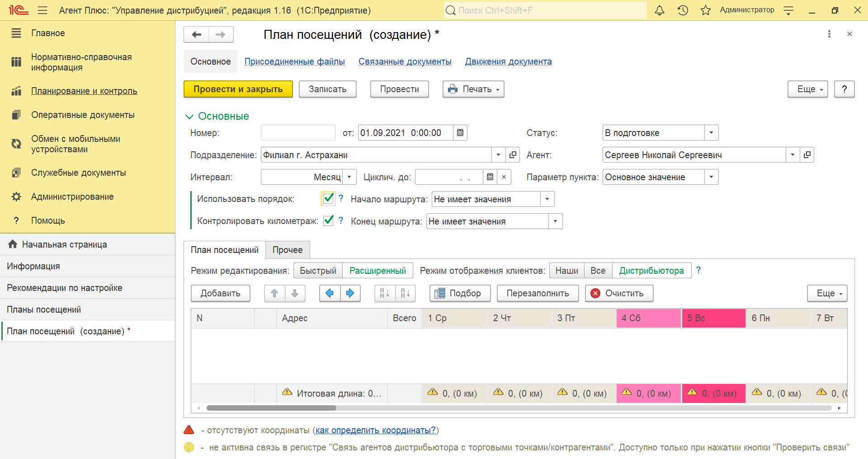Open Оперативные документы section
This screenshot has height=459, width=868.
pos(83,115)
